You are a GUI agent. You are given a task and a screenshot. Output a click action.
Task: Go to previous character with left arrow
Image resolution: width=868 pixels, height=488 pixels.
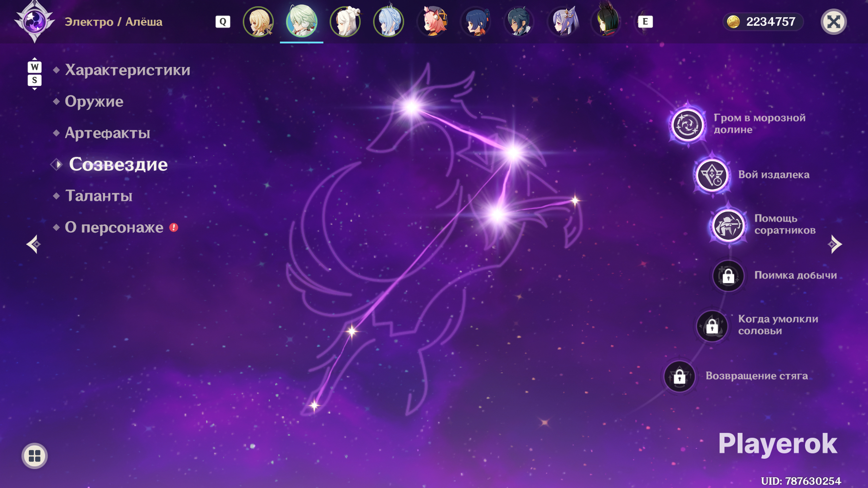coord(33,244)
